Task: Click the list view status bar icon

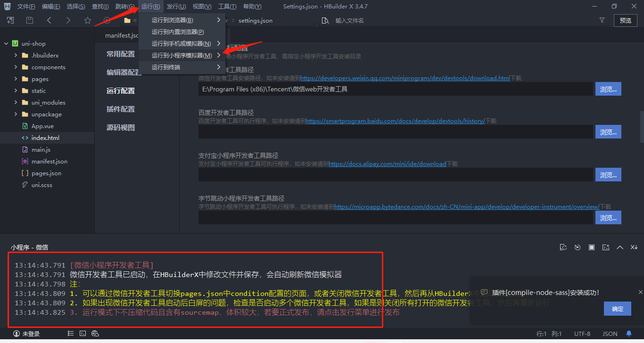Action: 70,334
